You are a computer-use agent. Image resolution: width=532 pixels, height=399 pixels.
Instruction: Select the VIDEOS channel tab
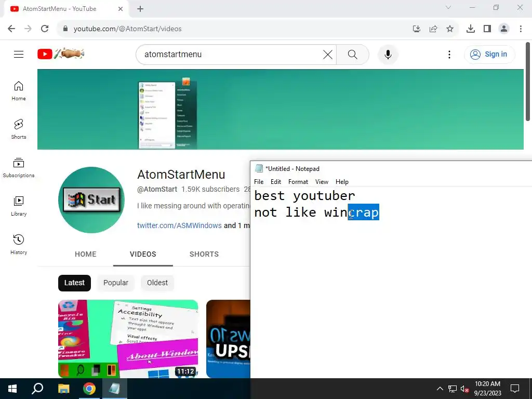point(143,254)
